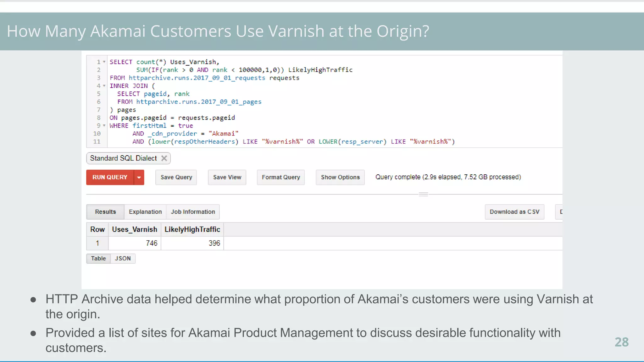Click Save Query button
Image resolution: width=644 pixels, height=362 pixels.
(x=176, y=177)
